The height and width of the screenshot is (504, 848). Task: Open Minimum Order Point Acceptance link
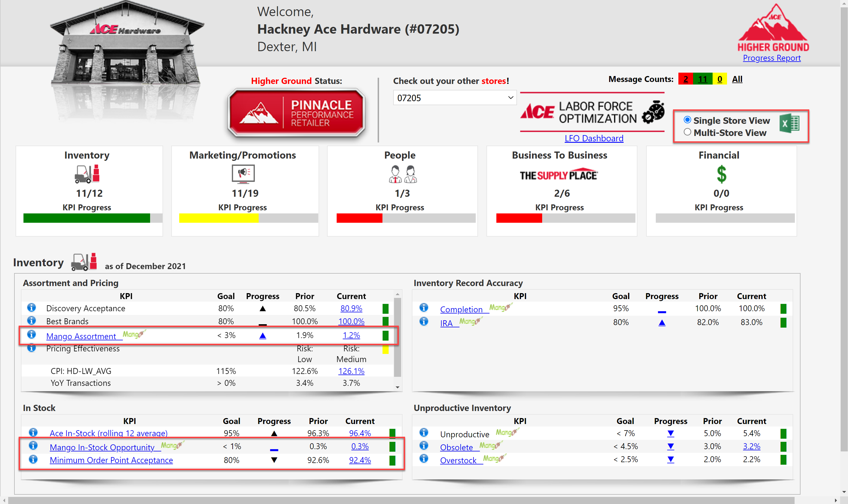point(111,460)
